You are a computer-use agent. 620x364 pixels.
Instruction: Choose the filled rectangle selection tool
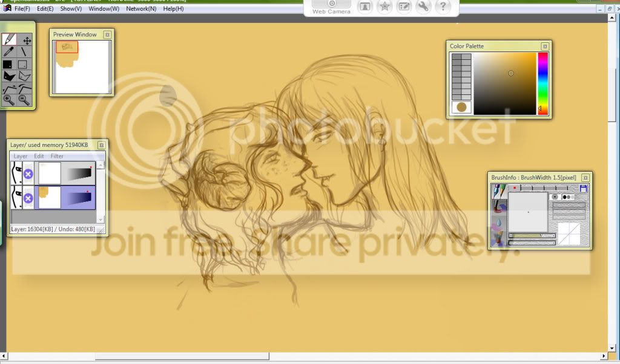(x=8, y=64)
